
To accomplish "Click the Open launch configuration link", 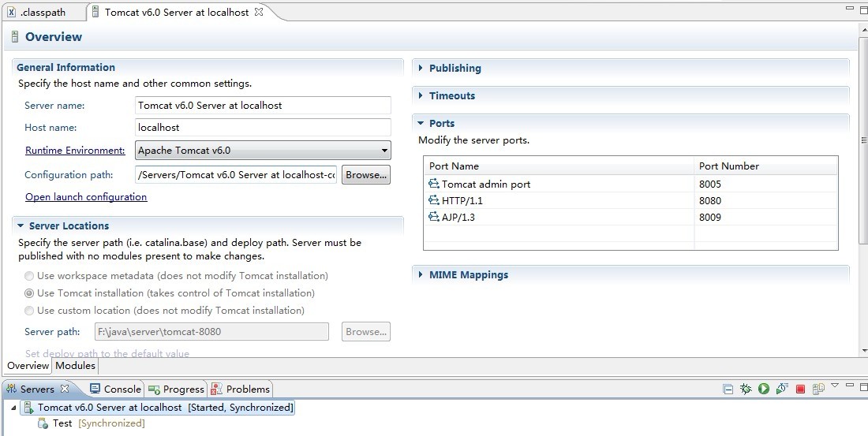I will tap(86, 197).
